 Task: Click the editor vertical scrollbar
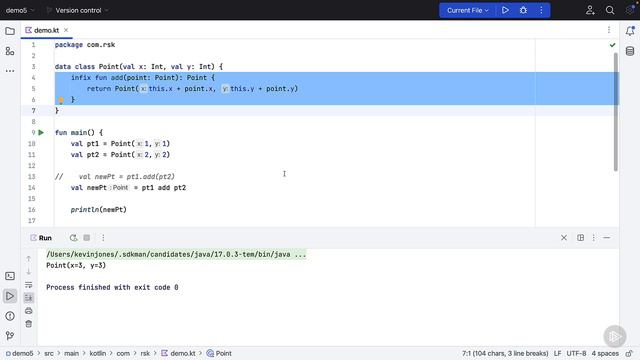[616, 112]
